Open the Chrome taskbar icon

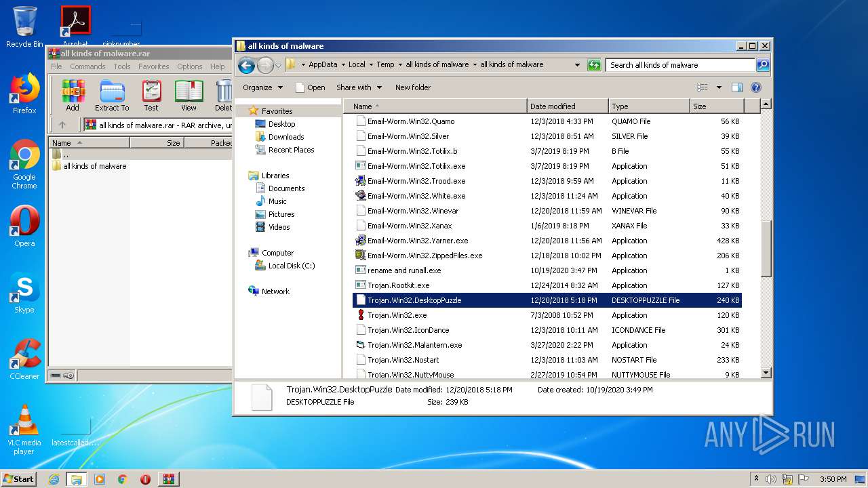[x=123, y=479]
